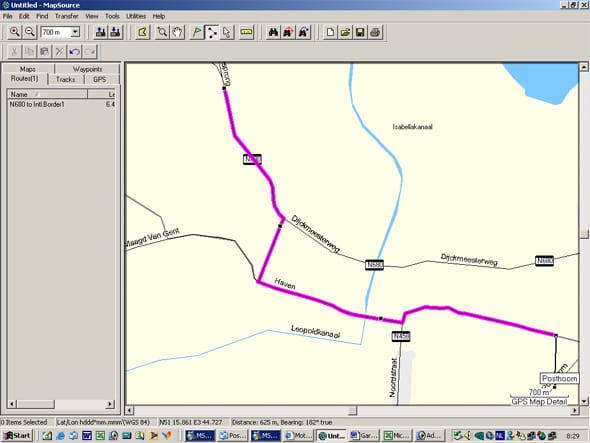590x443 pixels.
Task: Click the map vertical scrollbar thumb
Action: click(x=584, y=233)
